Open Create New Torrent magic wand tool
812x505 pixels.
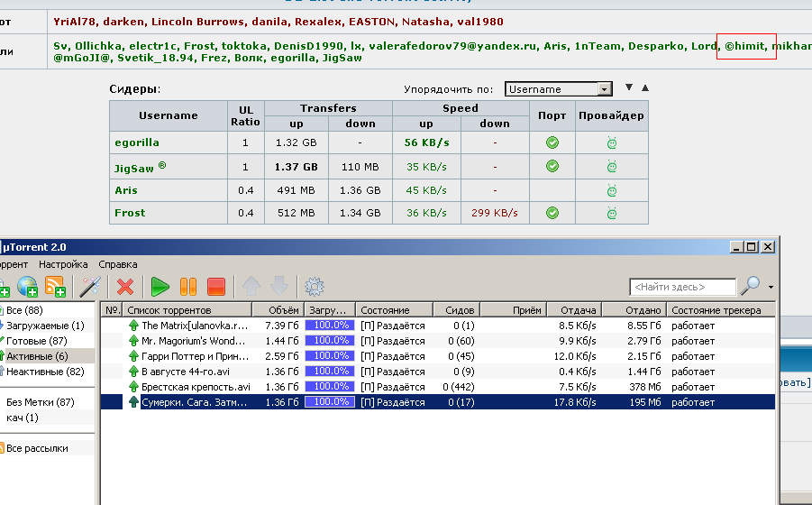[x=90, y=287]
